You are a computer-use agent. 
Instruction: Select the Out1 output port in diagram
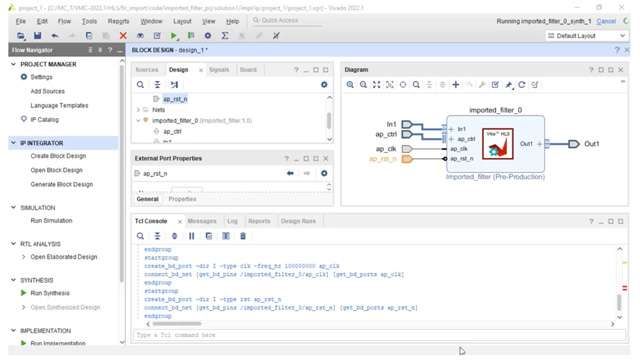click(x=574, y=144)
